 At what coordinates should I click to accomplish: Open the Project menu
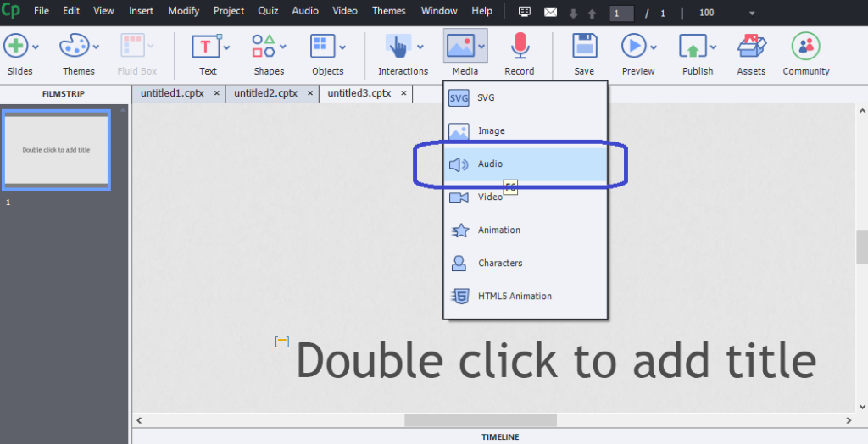229,10
